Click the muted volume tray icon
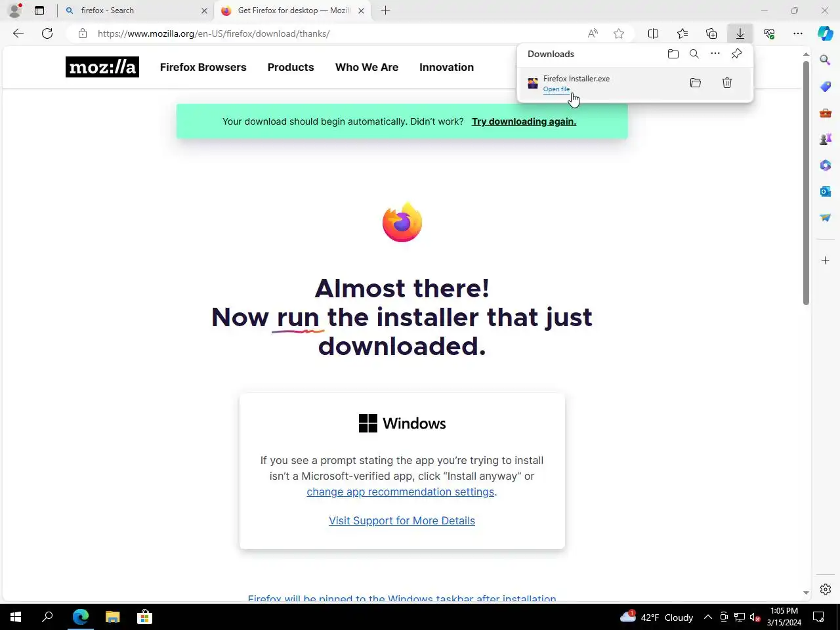Image resolution: width=840 pixels, height=630 pixels. click(x=755, y=617)
